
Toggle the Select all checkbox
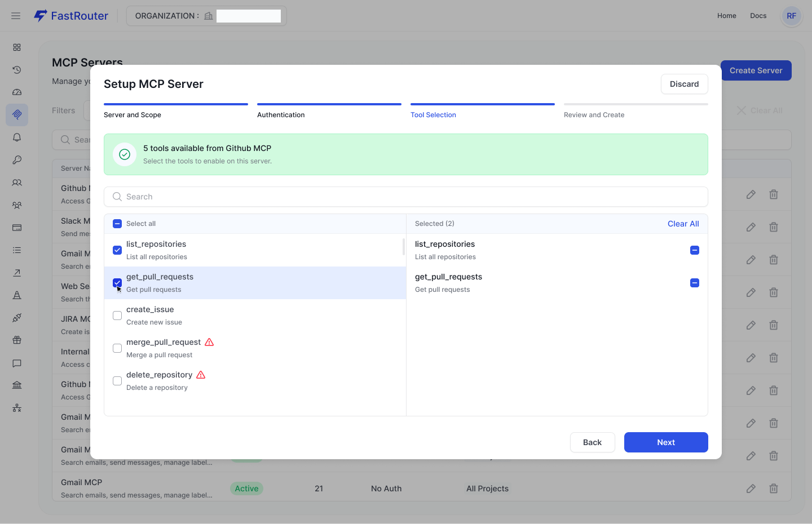pyautogui.click(x=117, y=224)
